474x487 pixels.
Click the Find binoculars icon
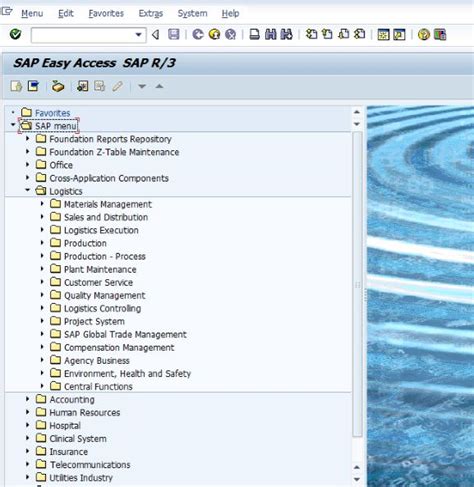[x=271, y=34]
